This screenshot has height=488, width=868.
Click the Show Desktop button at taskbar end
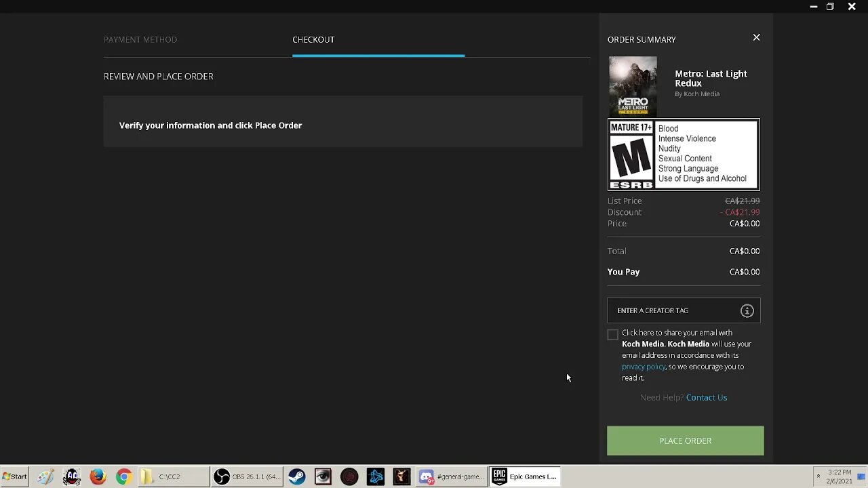(x=863, y=476)
